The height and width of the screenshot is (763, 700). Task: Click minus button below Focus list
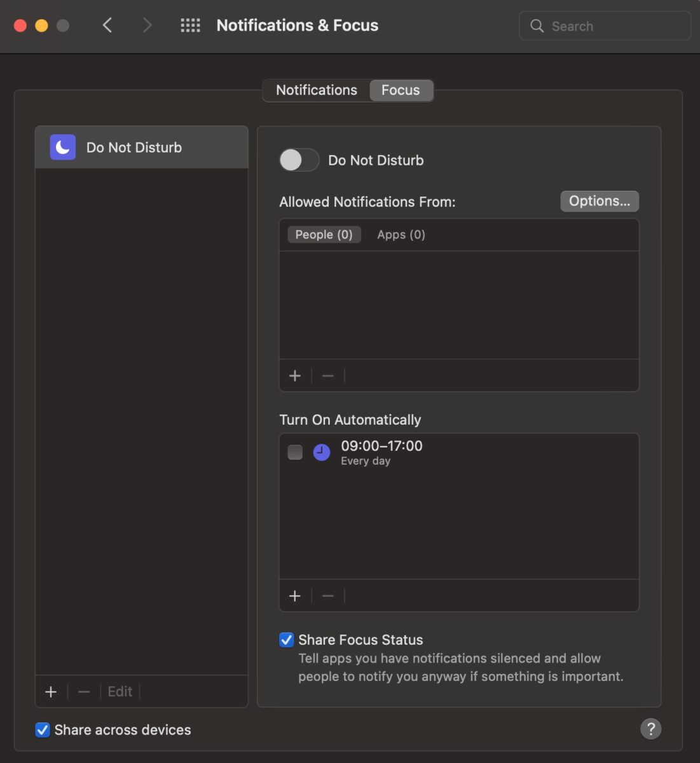(x=84, y=692)
